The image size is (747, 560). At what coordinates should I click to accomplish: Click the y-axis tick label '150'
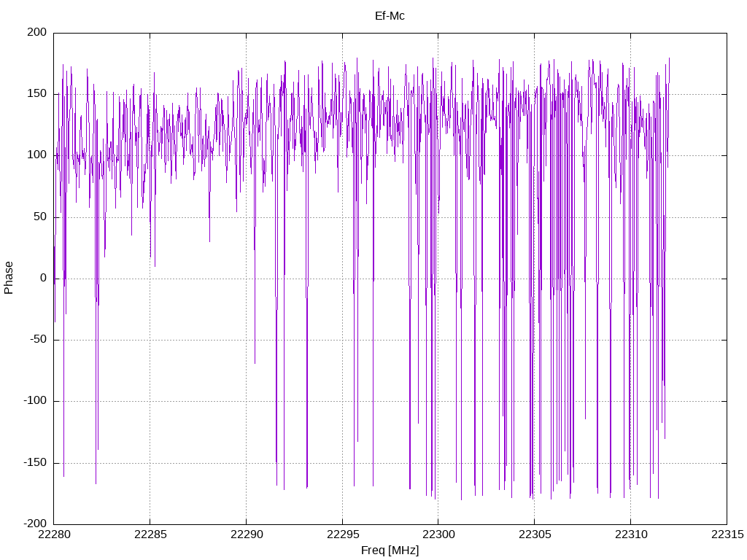(x=37, y=94)
